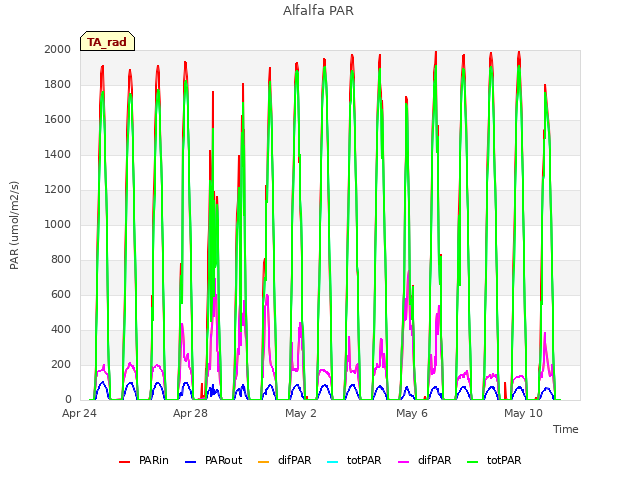
Task: Click the 400 y-axis tick label
Action: click(61, 329)
